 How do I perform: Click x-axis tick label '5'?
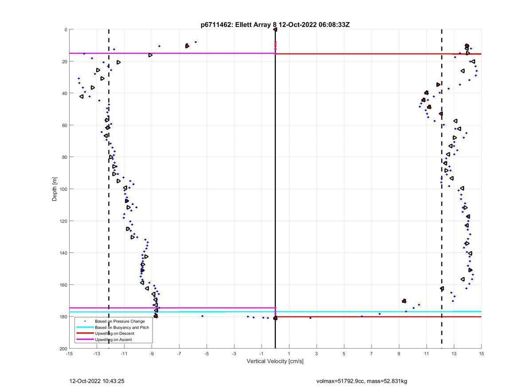(344, 353)
